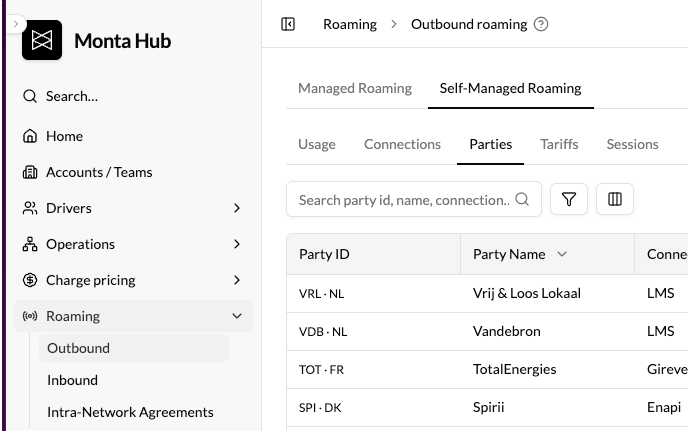
Task: Click the Drivers people icon
Action: click(30, 208)
